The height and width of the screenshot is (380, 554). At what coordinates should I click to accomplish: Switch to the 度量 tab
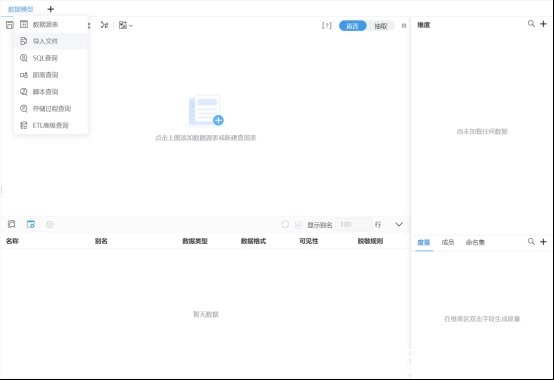424,242
